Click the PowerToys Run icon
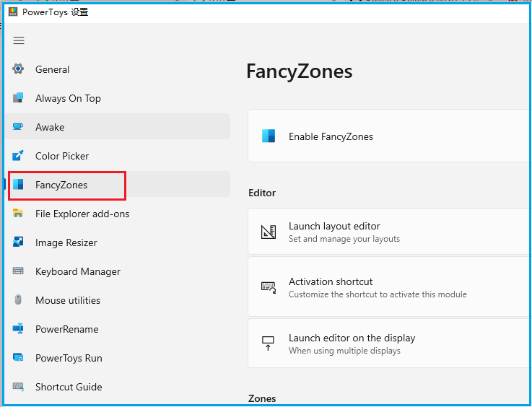532x407 pixels. click(x=18, y=358)
